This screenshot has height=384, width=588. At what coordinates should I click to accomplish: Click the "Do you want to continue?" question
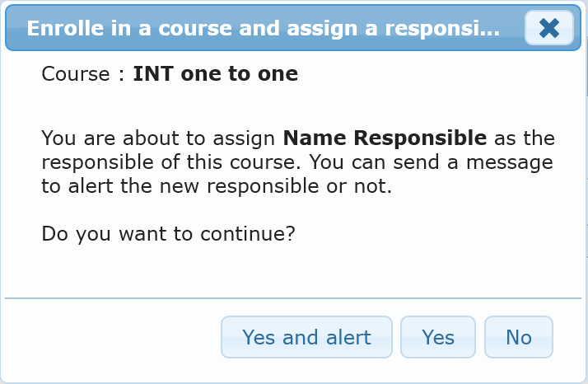pos(168,234)
